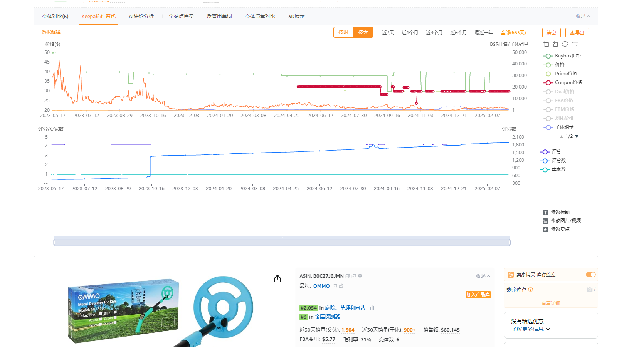Copy the ASIN with first copy icon
644x347 pixels.
[x=348, y=276]
